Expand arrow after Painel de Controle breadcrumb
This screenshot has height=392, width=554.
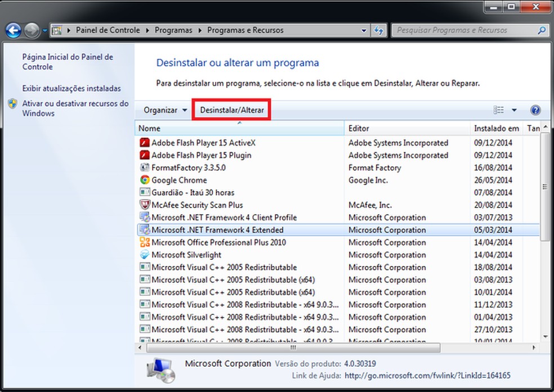pos(148,31)
